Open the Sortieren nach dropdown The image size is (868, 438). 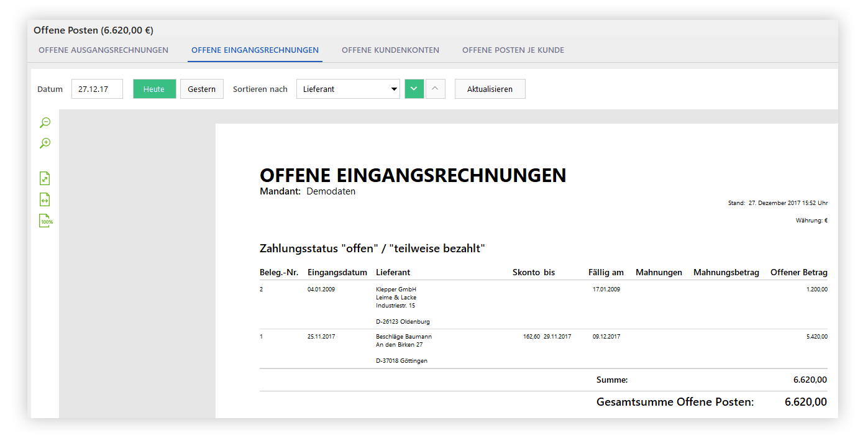(348, 89)
